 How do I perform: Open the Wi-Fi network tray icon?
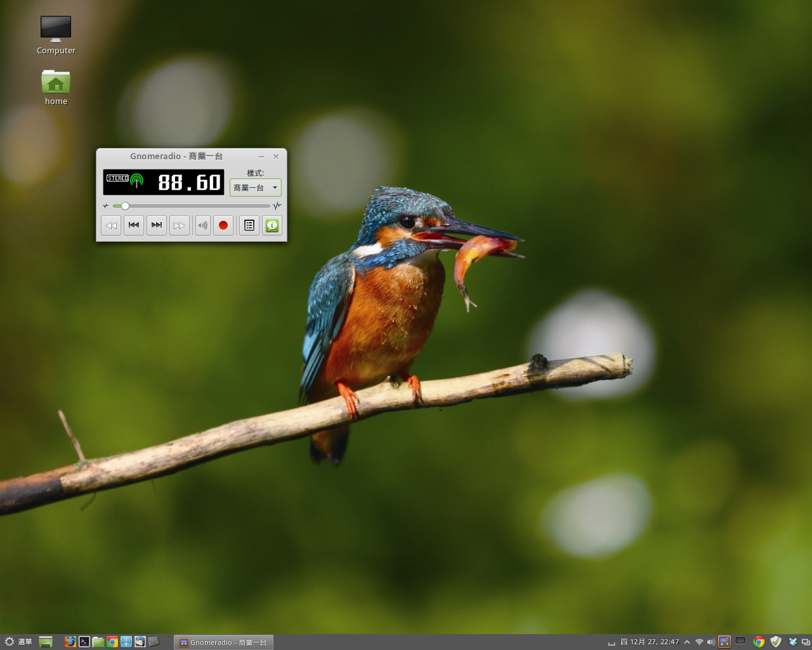[699, 642]
